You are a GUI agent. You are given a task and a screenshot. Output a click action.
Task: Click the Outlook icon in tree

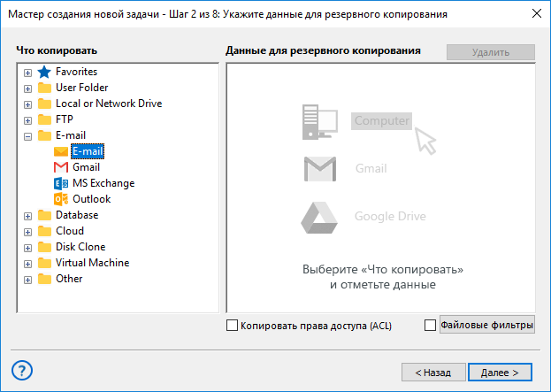pos(61,199)
